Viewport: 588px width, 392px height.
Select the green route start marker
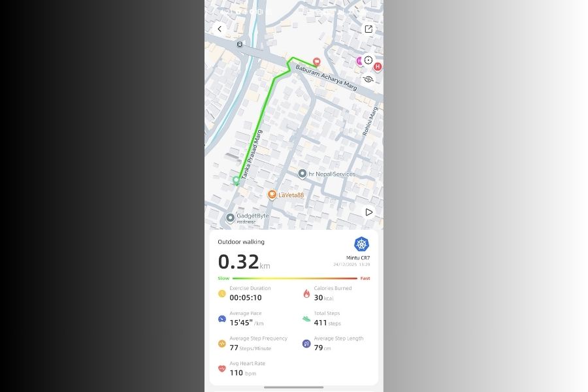point(236,180)
